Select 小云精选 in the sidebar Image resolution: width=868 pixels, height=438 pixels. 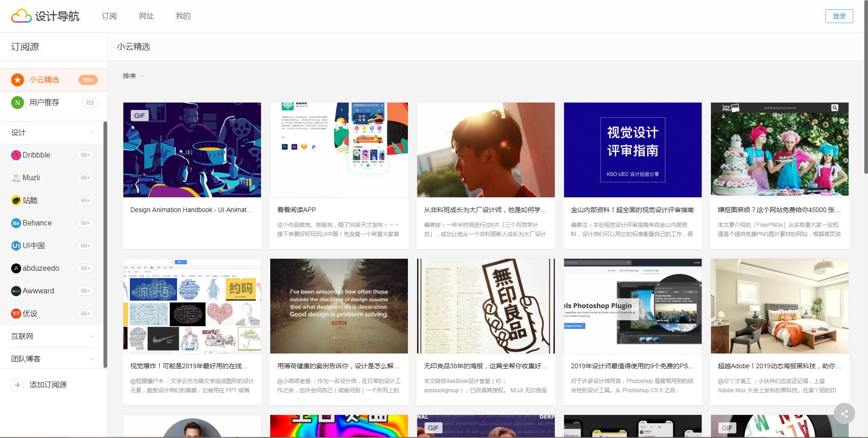point(54,80)
